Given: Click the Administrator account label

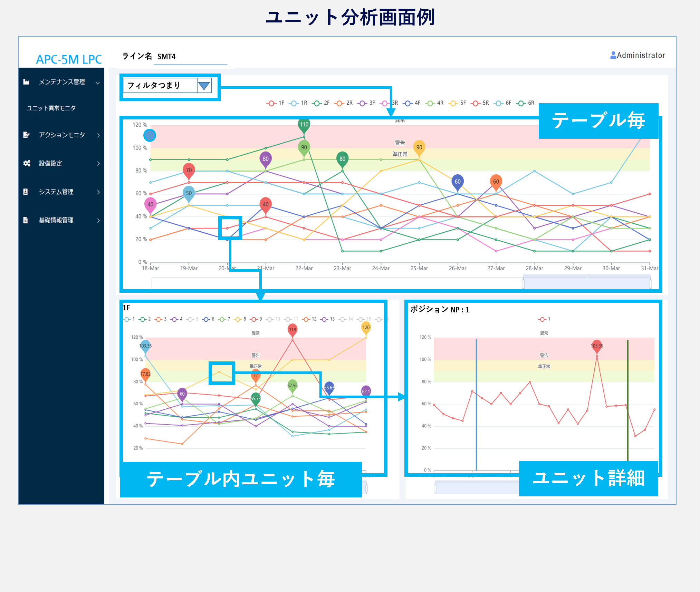Looking at the screenshot, I should coord(641,55).
